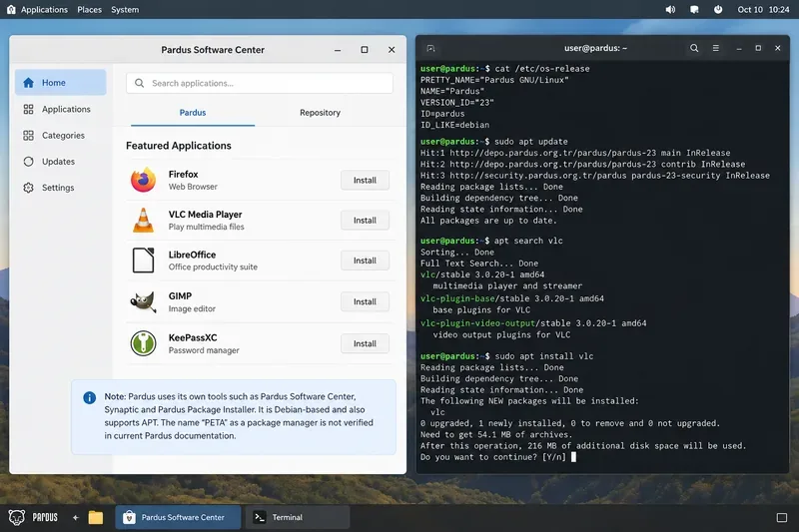Click the GIMP mascot icon
This screenshot has height=532, width=799.
(143, 301)
